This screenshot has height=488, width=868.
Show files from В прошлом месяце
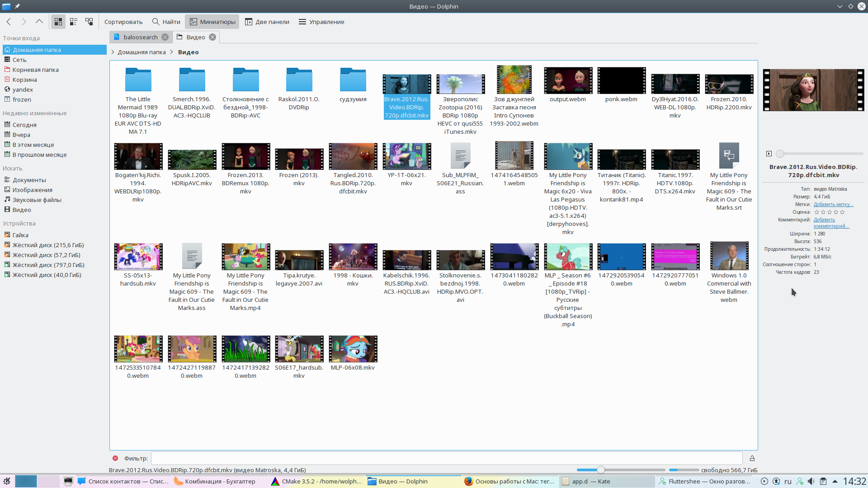(39, 155)
